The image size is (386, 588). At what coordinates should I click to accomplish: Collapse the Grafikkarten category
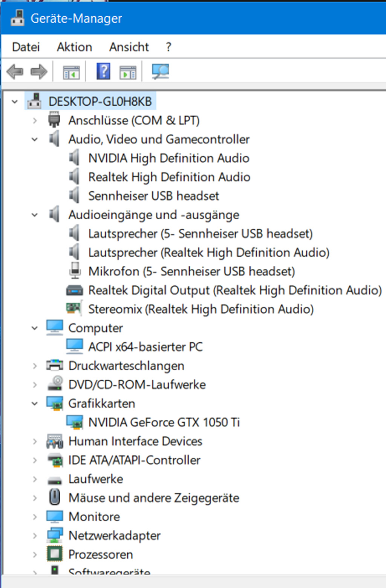click(35, 403)
